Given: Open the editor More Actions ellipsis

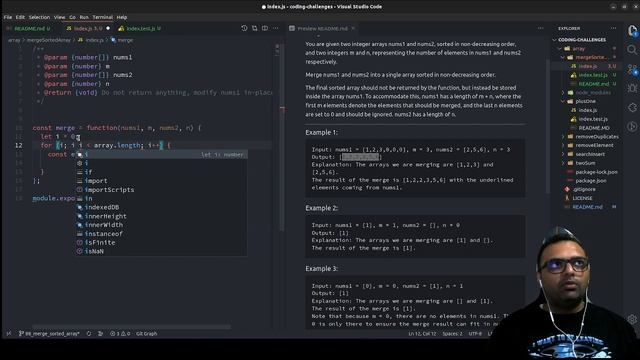Looking at the screenshot, I should 276,28.
